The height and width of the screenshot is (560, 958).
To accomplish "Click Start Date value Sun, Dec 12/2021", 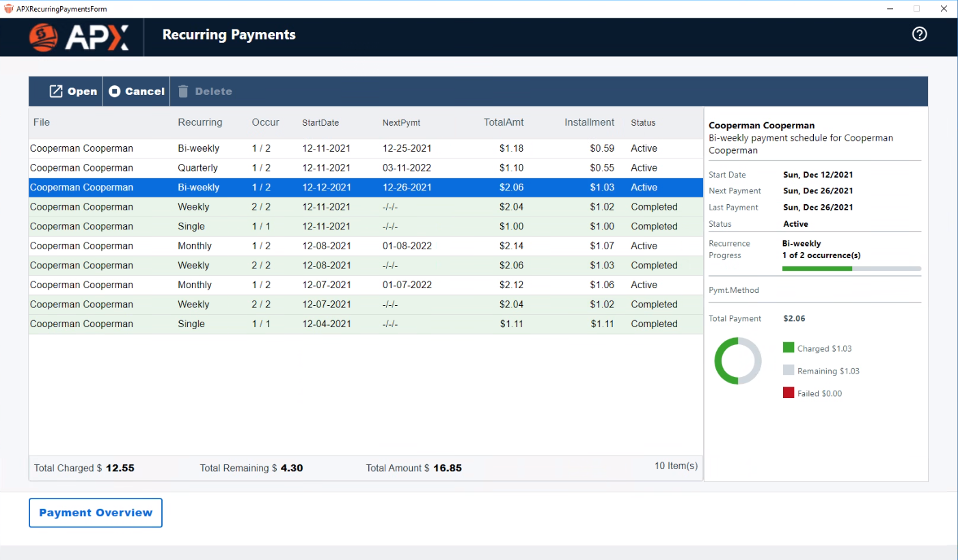I will pos(818,175).
